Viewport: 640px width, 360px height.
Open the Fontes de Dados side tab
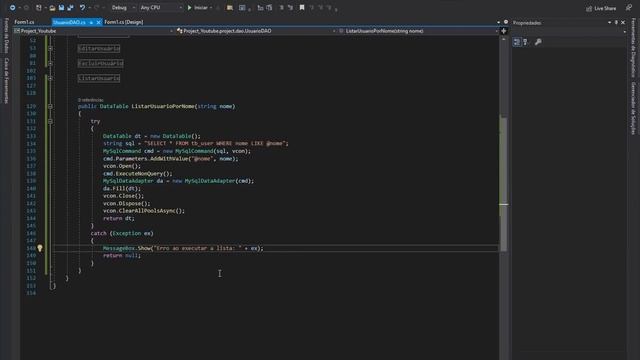[6, 36]
